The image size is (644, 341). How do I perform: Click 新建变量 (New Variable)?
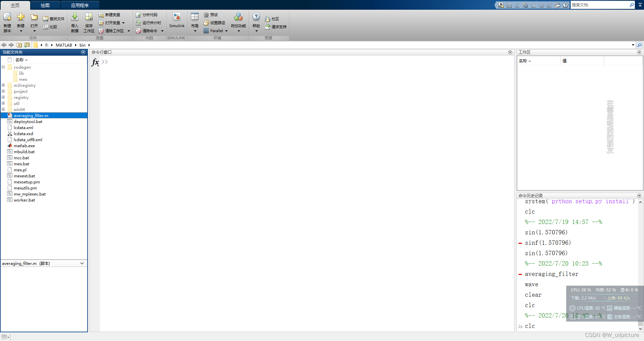pos(109,15)
